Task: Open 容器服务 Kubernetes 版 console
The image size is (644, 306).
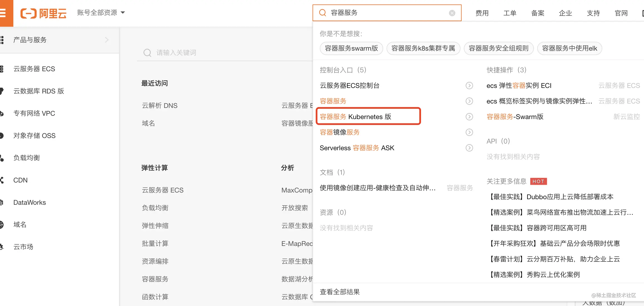Action: [355, 117]
